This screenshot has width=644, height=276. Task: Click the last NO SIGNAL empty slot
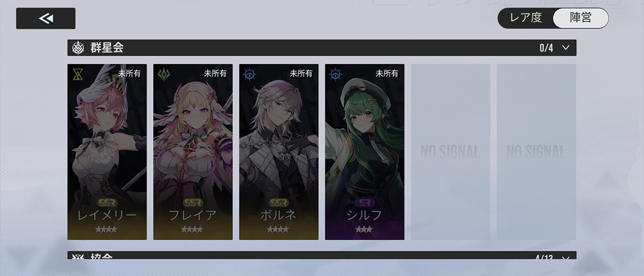[x=536, y=152]
